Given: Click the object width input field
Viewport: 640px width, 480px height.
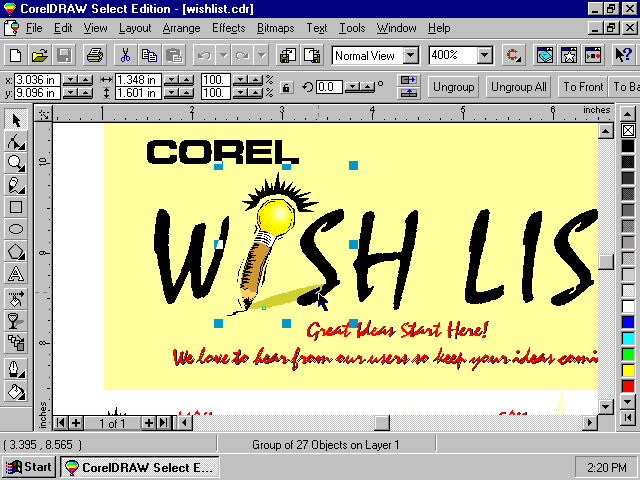Looking at the screenshot, I should [138, 80].
